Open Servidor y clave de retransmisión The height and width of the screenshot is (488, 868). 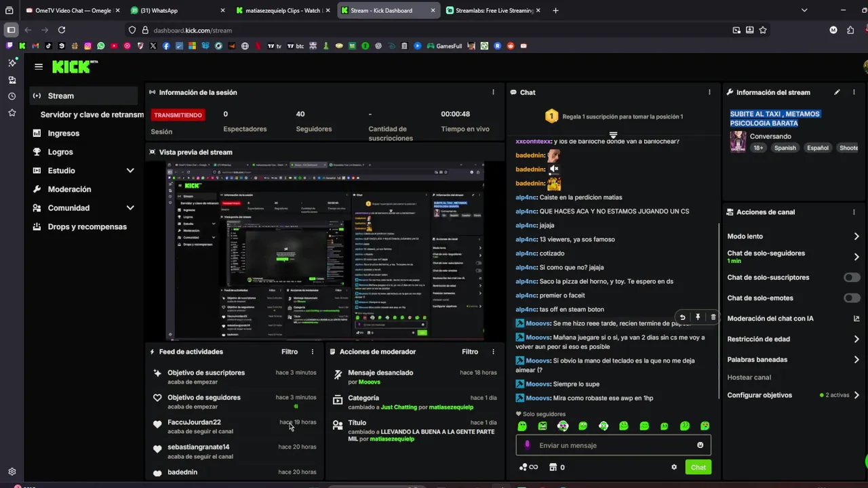tap(92, 115)
